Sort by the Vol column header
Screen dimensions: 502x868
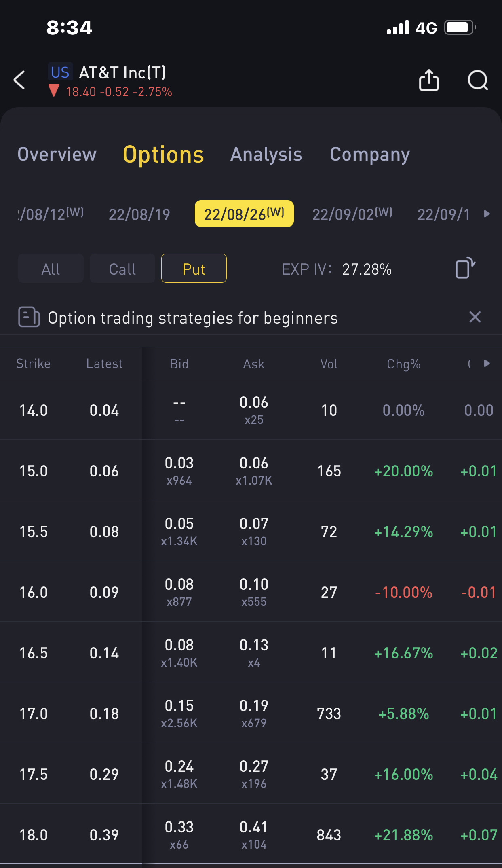point(329,364)
